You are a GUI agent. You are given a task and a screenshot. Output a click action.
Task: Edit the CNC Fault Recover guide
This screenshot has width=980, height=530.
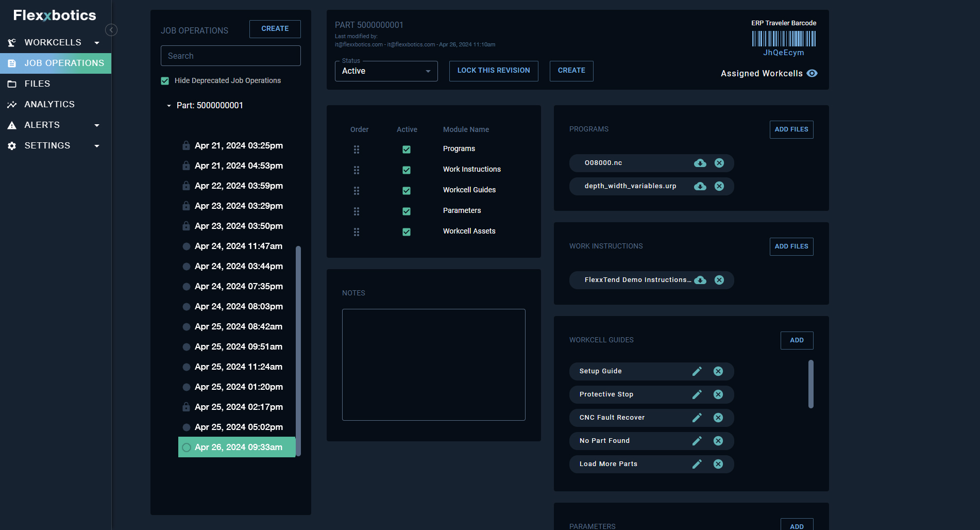click(697, 418)
